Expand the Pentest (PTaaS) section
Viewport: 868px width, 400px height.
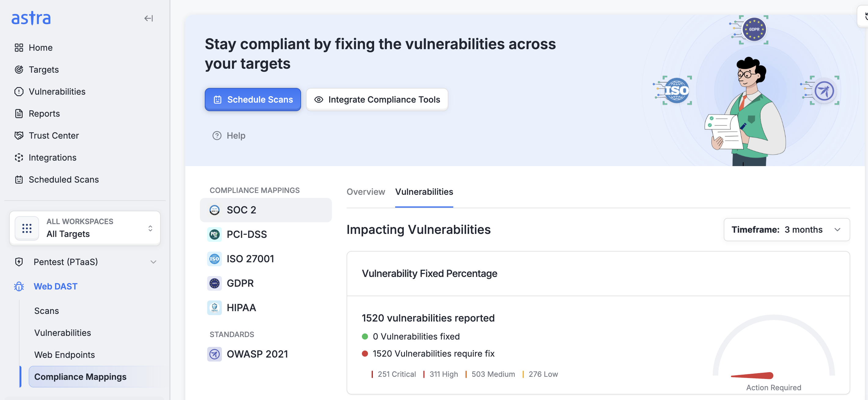(x=153, y=262)
